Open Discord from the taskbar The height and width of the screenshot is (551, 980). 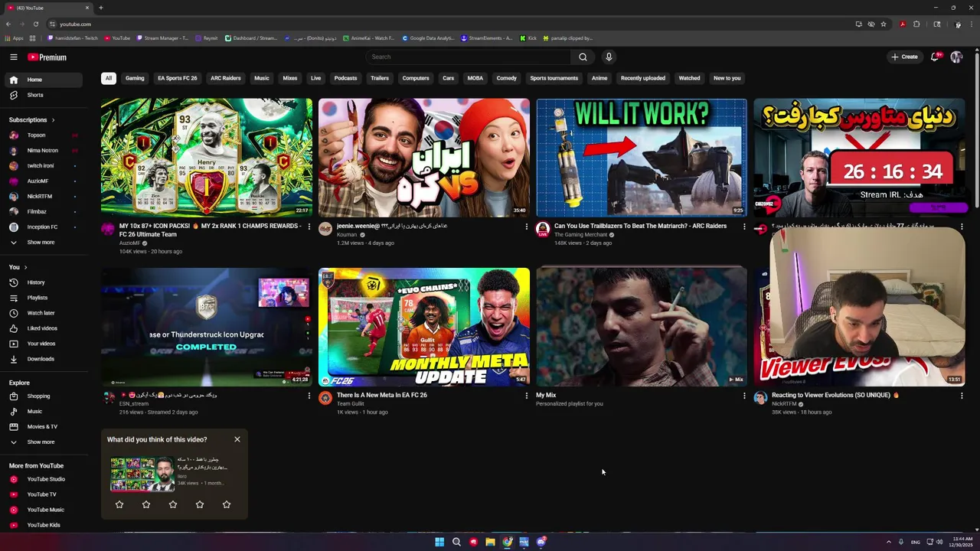(x=541, y=542)
